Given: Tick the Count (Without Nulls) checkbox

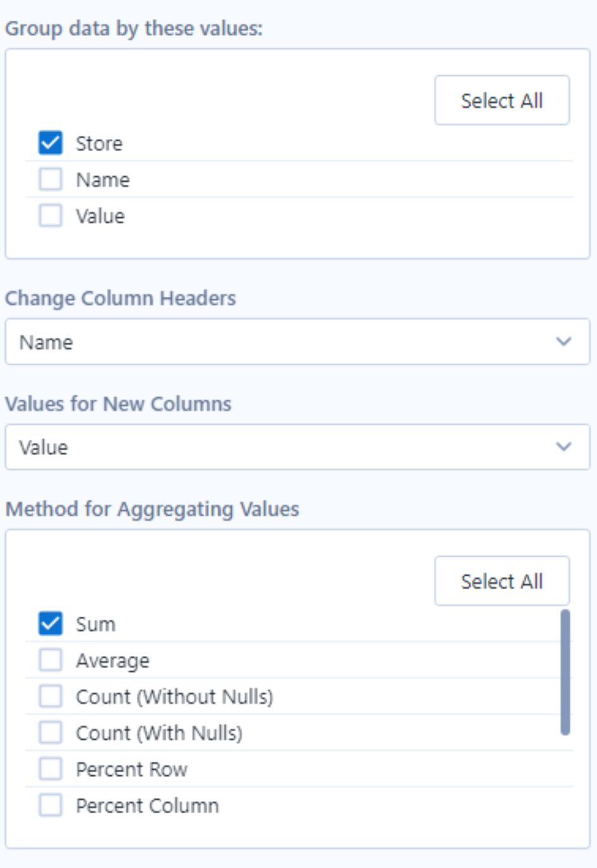Looking at the screenshot, I should pos(51,696).
